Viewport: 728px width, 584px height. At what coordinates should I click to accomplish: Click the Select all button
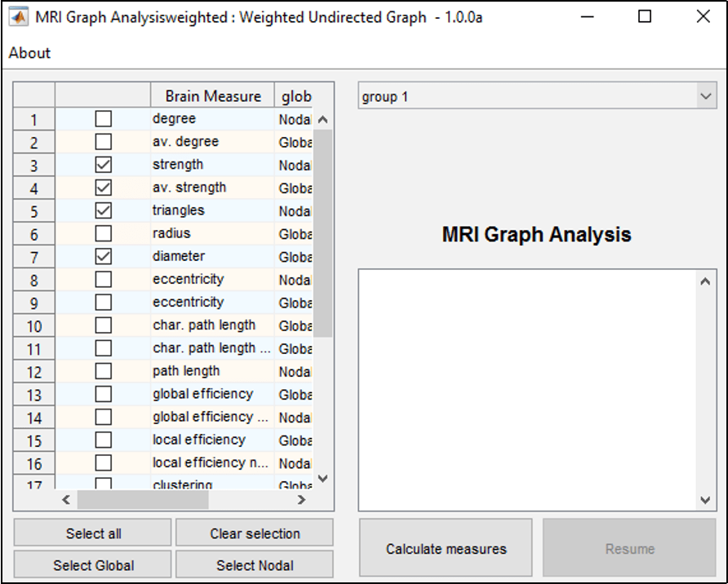tap(91, 533)
